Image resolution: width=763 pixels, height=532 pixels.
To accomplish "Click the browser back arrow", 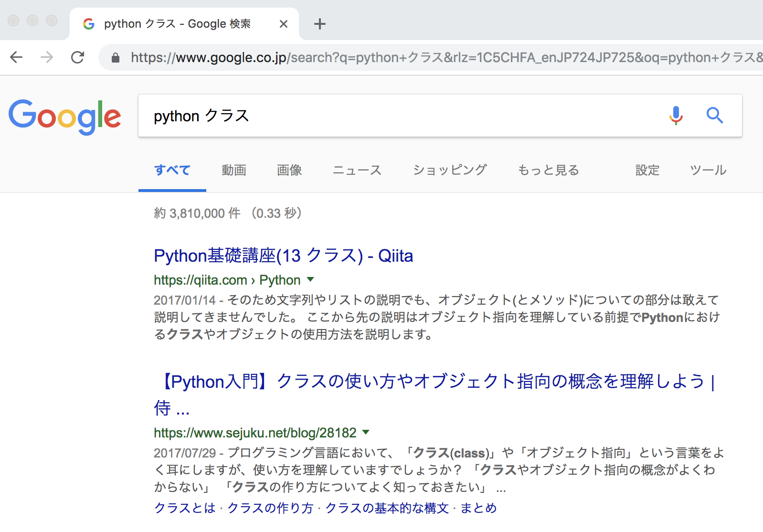I will click(16, 58).
